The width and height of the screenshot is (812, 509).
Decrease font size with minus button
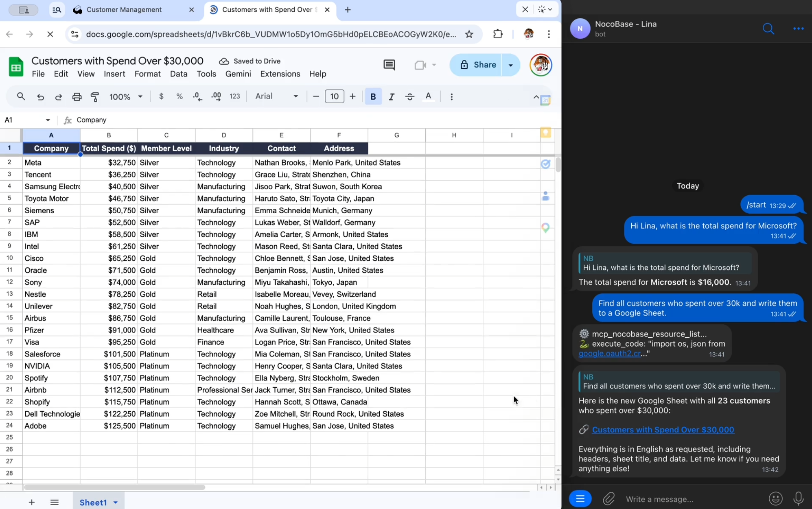pyautogui.click(x=316, y=96)
